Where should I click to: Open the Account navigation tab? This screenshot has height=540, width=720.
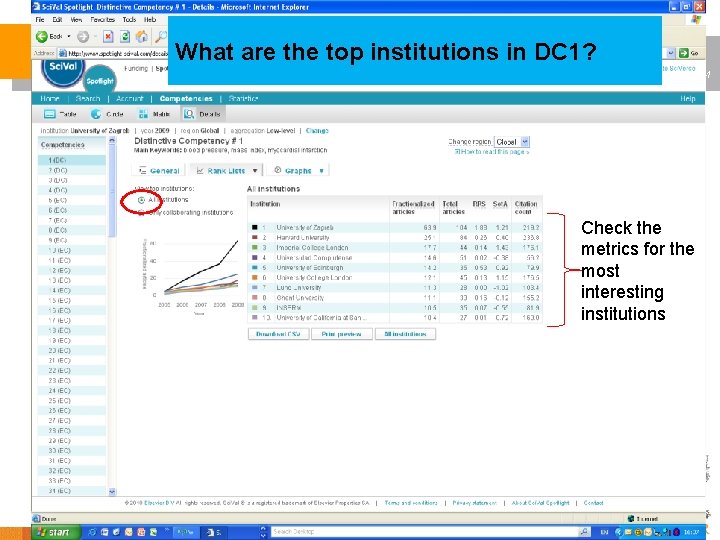130,98
